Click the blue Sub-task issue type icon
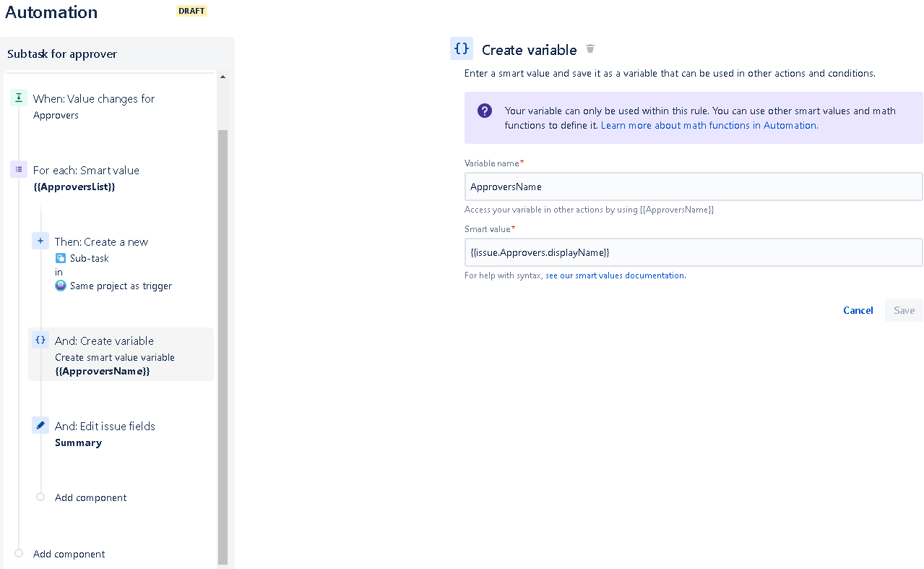This screenshot has height=569, width=924. click(60, 258)
